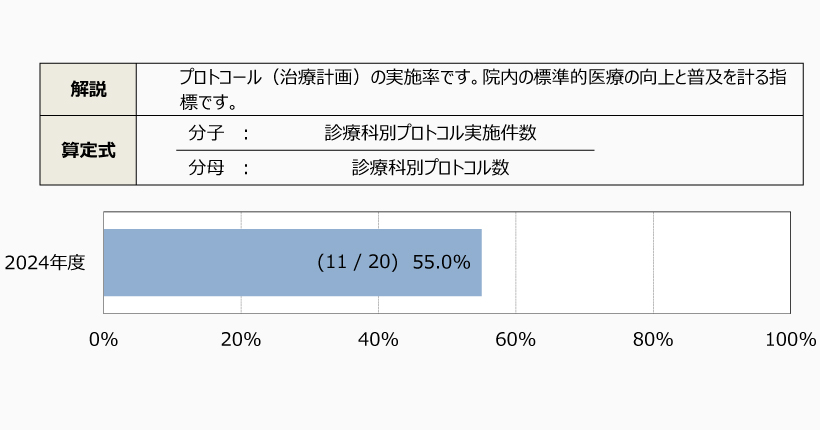Click the 60% axis label
820x430 pixels.
click(515, 340)
